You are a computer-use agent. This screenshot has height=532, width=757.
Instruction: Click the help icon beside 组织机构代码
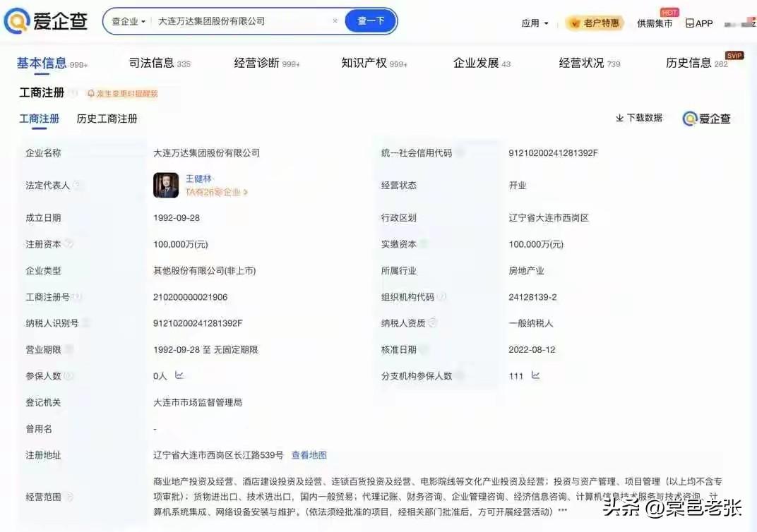point(442,296)
